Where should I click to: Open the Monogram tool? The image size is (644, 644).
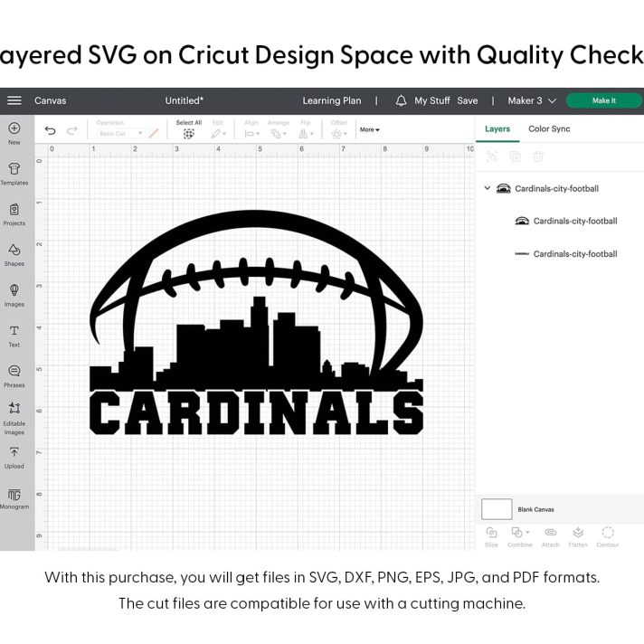14,498
